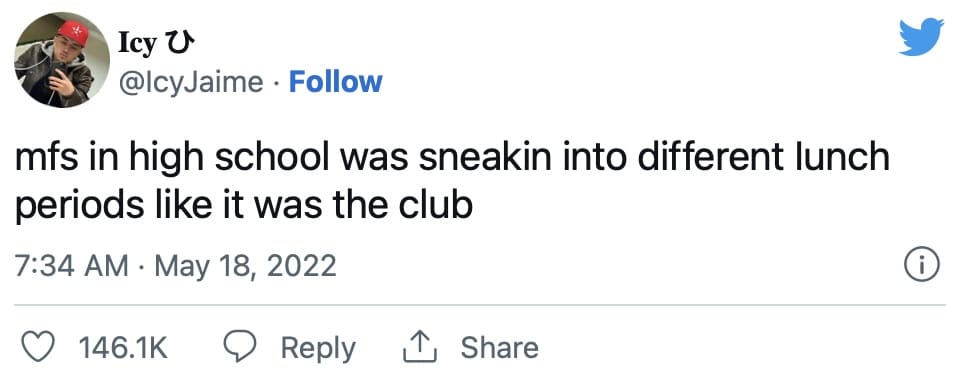The width and height of the screenshot is (966, 380).
Task: Like the tweet with the heart icon
Action: [x=38, y=347]
